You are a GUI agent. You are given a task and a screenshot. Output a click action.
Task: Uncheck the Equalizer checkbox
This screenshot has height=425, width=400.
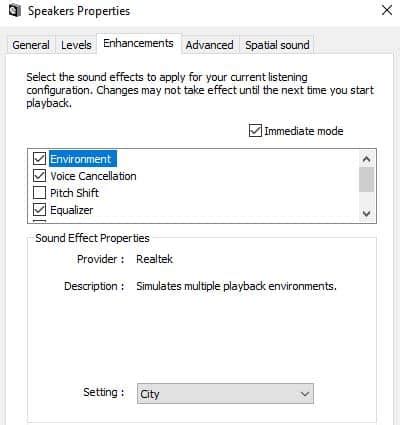39,210
